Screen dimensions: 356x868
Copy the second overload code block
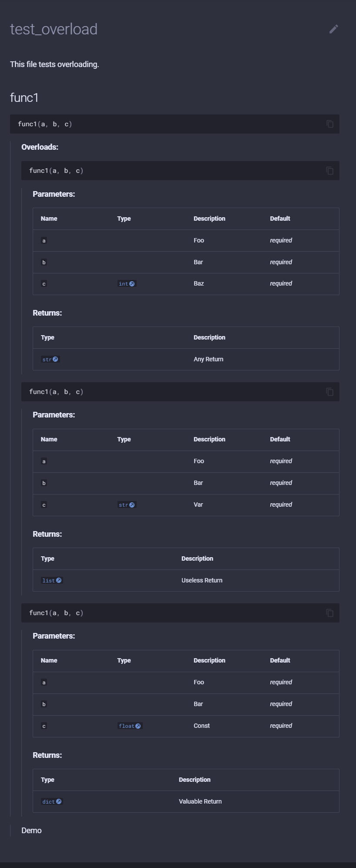point(330,392)
